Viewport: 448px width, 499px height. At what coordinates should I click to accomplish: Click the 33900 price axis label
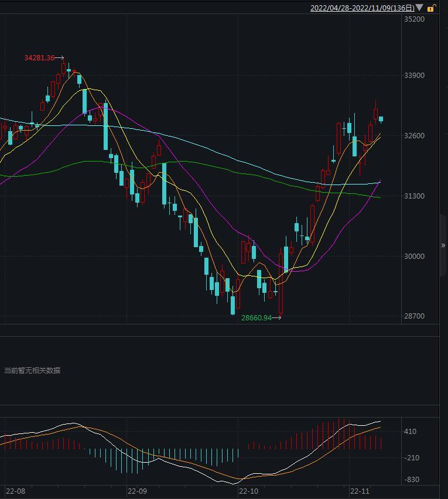tap(414, 76)
